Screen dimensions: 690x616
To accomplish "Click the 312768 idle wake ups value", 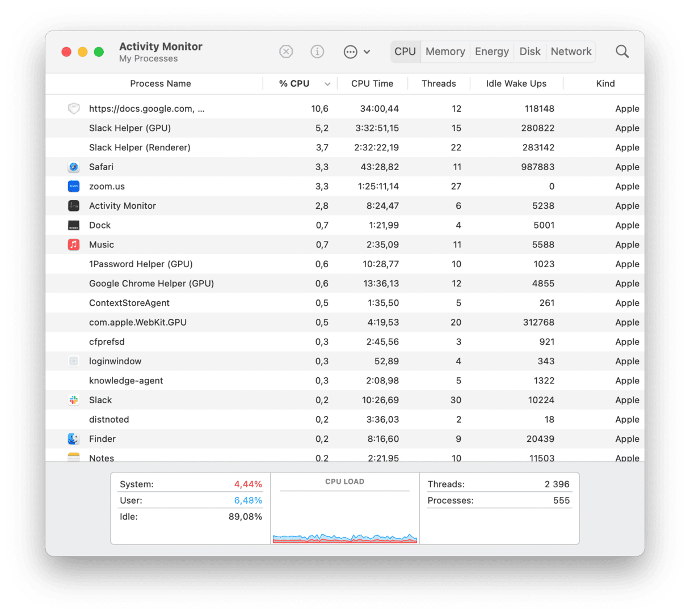I will click(x=538, y=322).
